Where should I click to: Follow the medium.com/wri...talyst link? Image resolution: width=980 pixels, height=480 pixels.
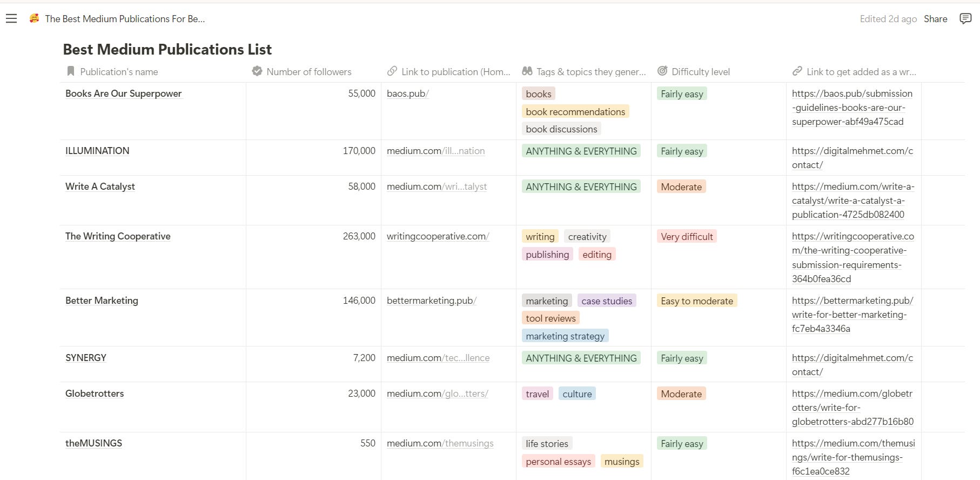tap(437, 186)
